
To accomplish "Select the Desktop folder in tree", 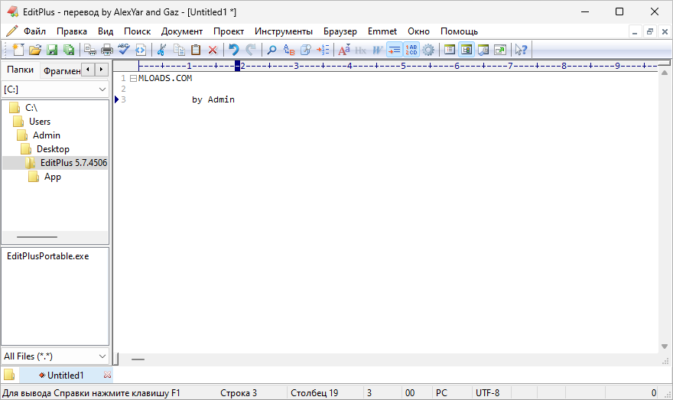I will [53, 149].
